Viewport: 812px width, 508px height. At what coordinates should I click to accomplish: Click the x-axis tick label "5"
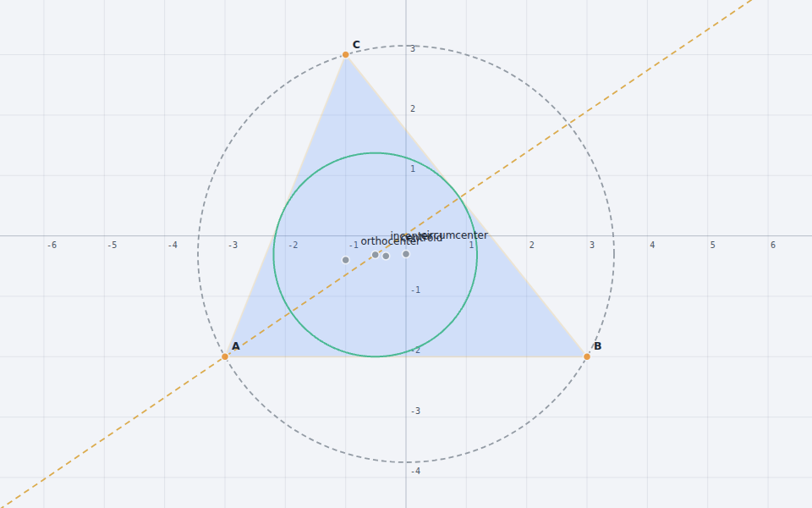click(x=712, y=245)
